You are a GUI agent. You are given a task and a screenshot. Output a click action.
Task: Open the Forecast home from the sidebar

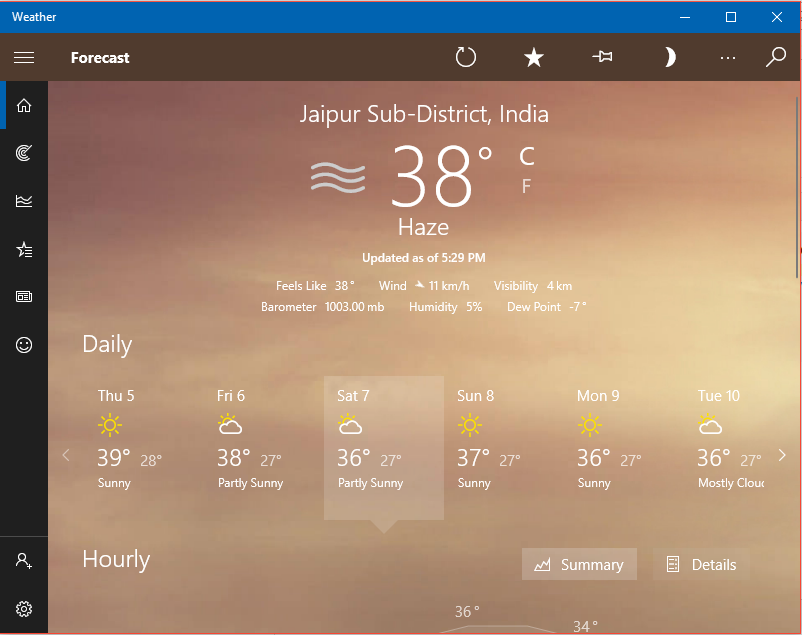[x=24, y=105]
